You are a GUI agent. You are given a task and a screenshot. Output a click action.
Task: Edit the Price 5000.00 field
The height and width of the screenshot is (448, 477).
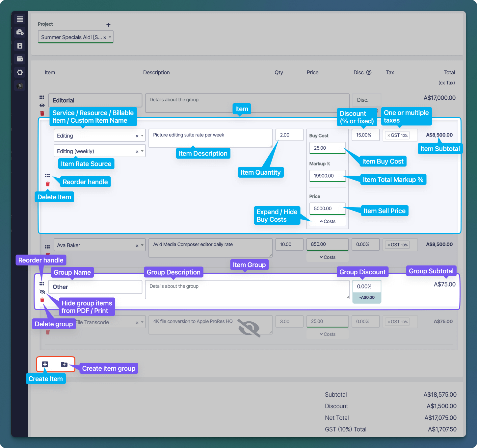328,209
